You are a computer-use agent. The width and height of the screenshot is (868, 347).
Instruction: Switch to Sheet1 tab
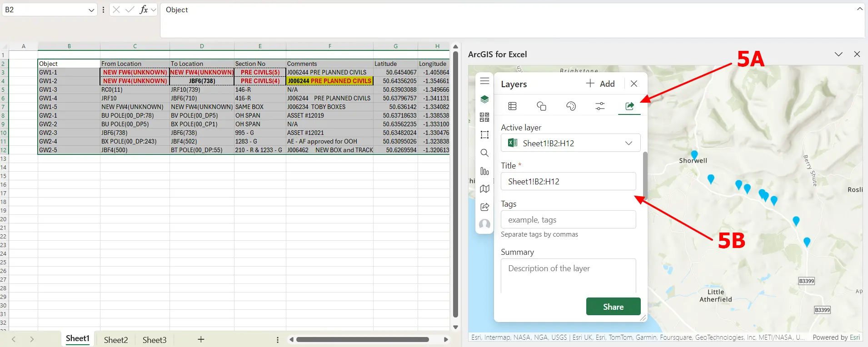(x=78, y=339)
